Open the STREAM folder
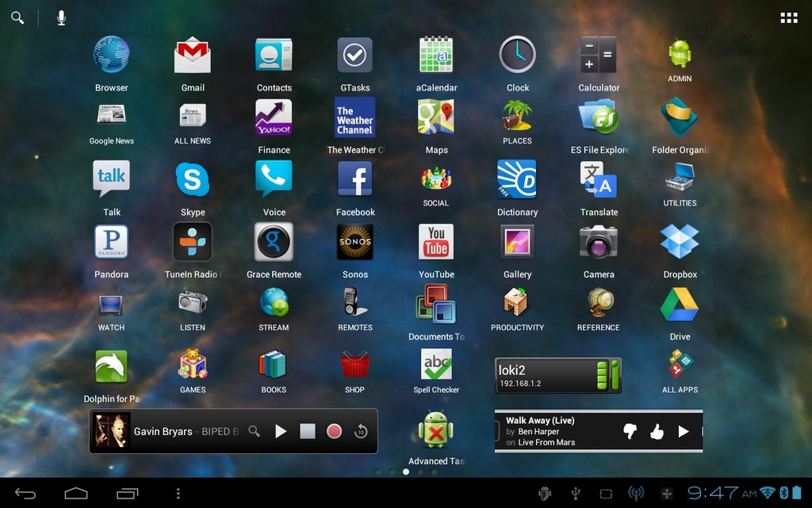Screen dimensions: 812x508 point(274,302)
